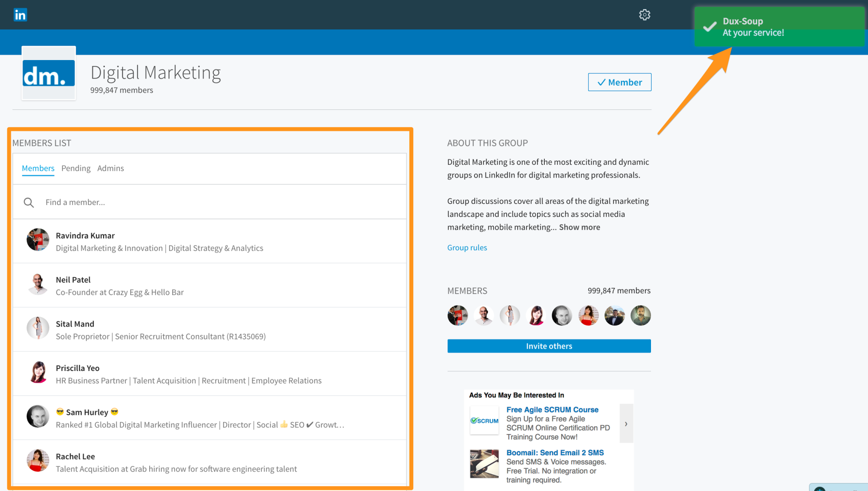Viewport: 868px width, 491px height.
Task: Expand the Group rules link section
Action: coord(467,247)
